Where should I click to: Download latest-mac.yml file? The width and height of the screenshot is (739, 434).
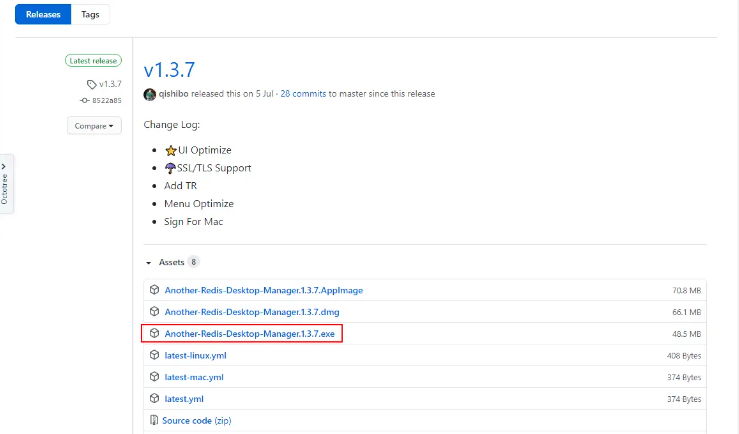[194, 377]
